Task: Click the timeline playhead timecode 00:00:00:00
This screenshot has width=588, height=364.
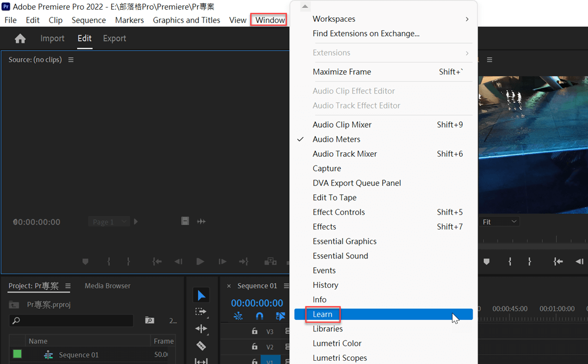Action: coord(257,303)
